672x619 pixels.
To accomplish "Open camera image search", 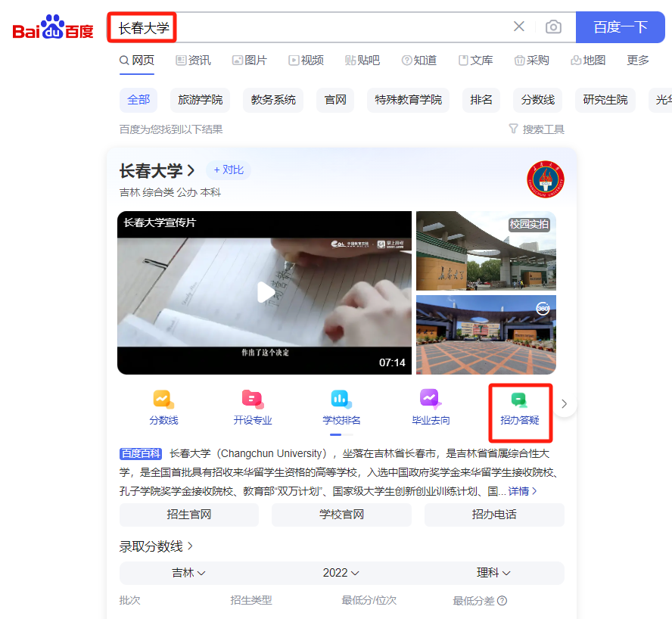I will (553, 27).
